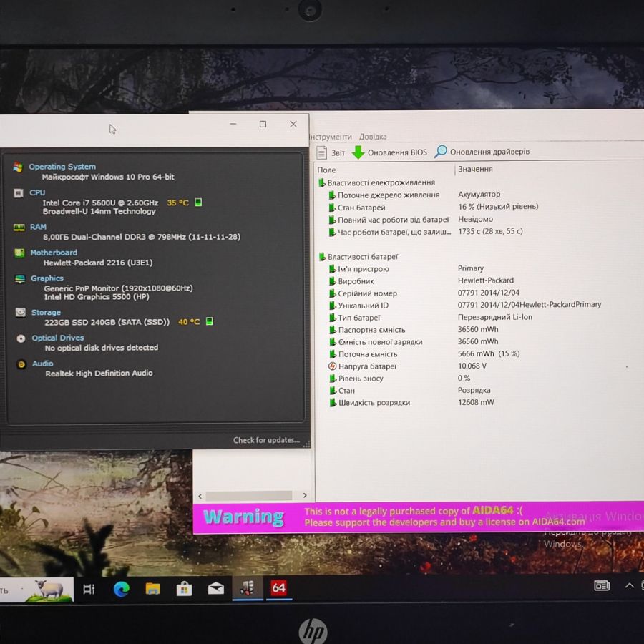644x644 pixels.
Task: Open the Audio section link
Action: (43, 364)
